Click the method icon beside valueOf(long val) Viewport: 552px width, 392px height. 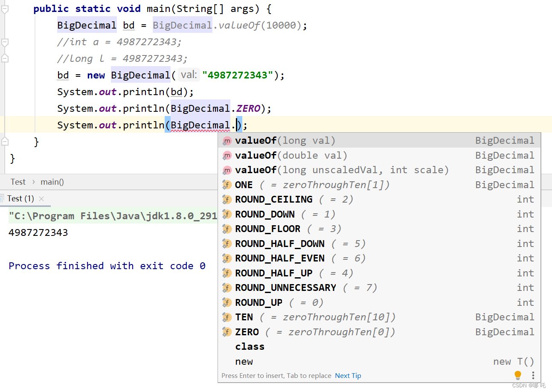[x=227, y=140]
